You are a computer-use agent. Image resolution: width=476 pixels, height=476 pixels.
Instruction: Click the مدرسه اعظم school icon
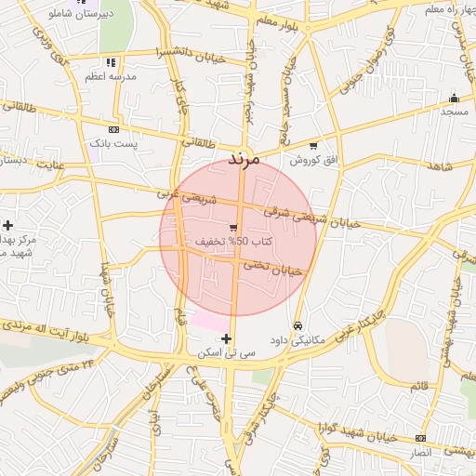tap(111, 62)
